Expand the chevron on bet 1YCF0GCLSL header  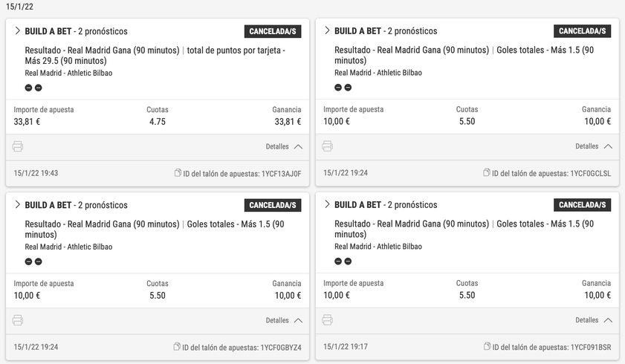tap(327, 30)
